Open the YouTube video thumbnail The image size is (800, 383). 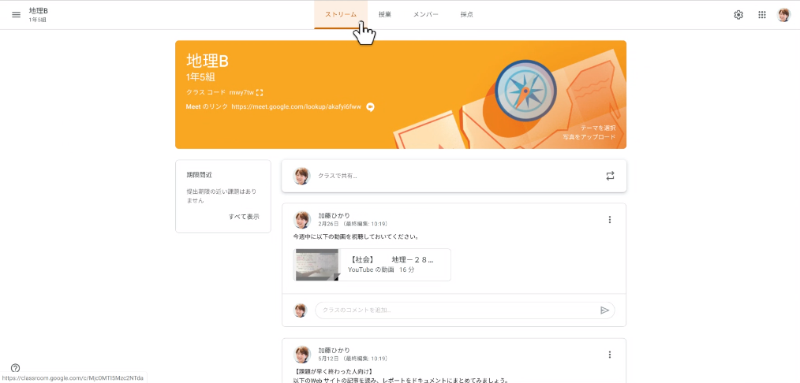click(317, 265)
